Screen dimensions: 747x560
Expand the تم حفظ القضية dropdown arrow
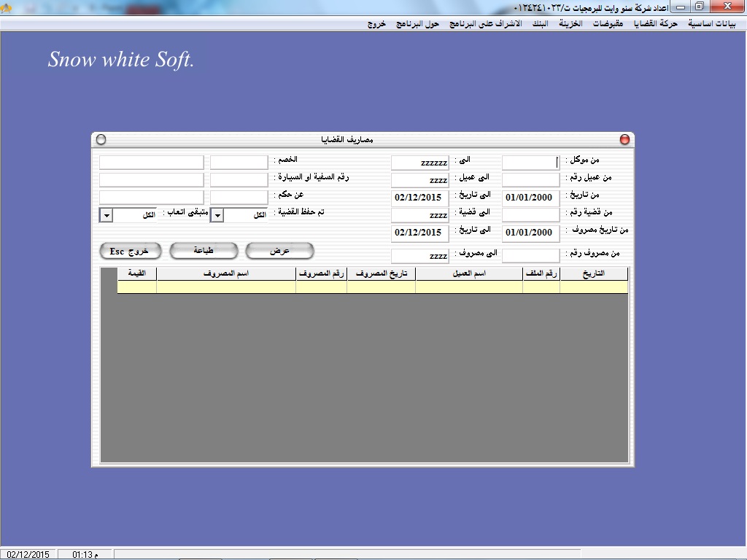click(x=227, y=216)
